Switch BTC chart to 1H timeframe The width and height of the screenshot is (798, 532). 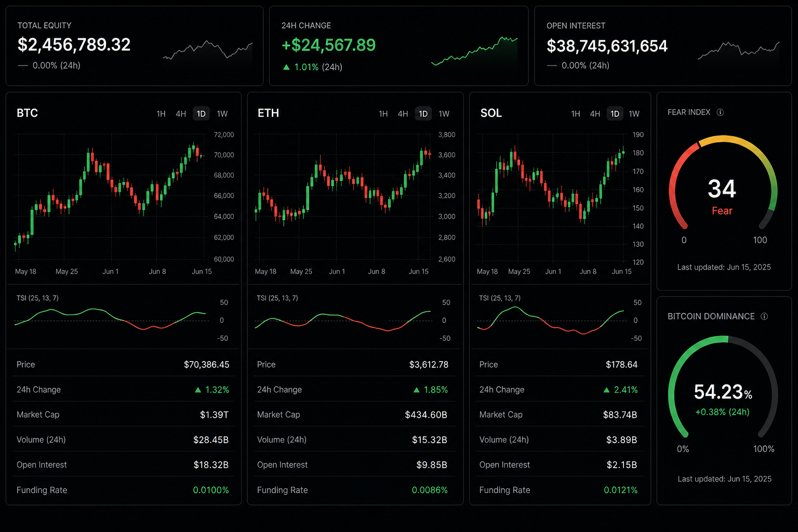pyautogui.click(x=161, y=114)
